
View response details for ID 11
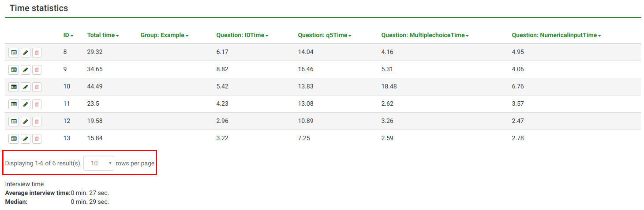14,104
